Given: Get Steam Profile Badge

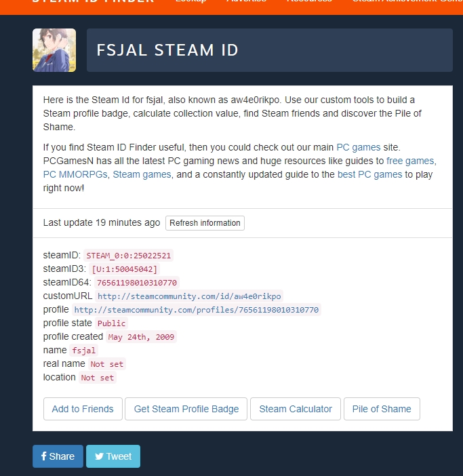Looking at the screenshot, I should point(186,409).
